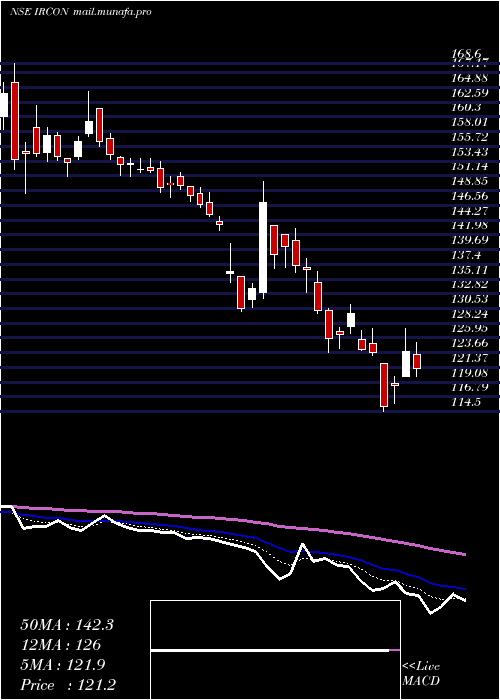500x700 pixels.
Task: Click the 50MA : 142.3 readout
Action: pyautogui.click(x=67, y=625)
